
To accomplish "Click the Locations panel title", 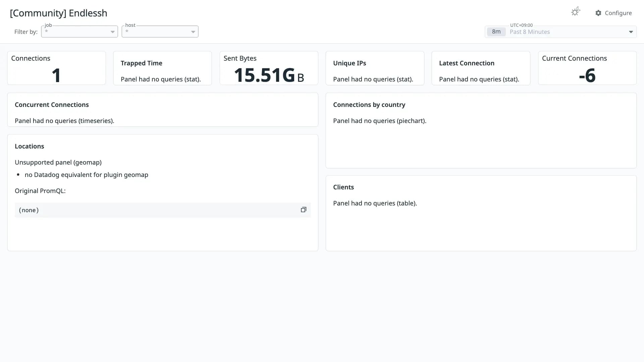I will [x=30, y=146].
